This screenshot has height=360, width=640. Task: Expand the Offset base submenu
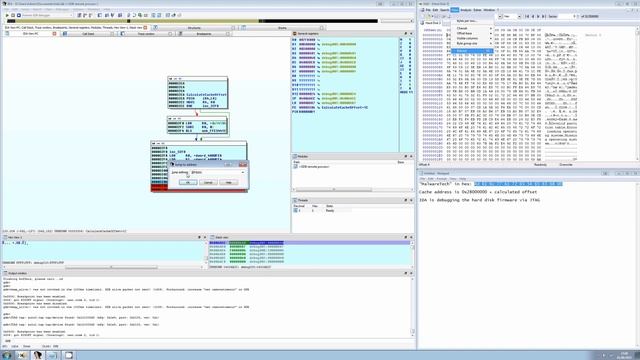(472, 33)
